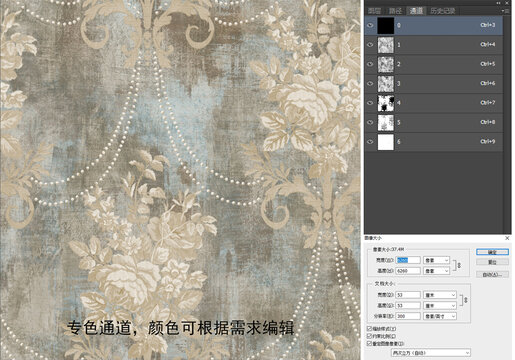Hide channel 6 using the eye icon
This screenshot has height=360, width=515.
(370, 142)
